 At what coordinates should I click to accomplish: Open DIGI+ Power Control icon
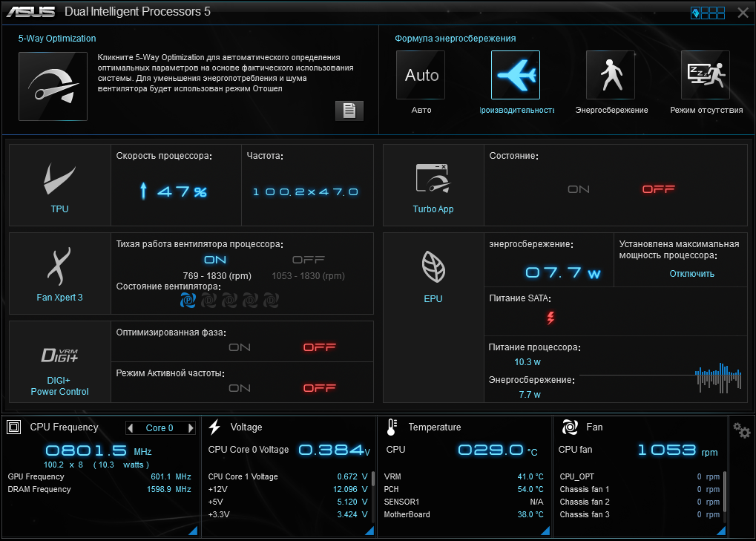59,355
